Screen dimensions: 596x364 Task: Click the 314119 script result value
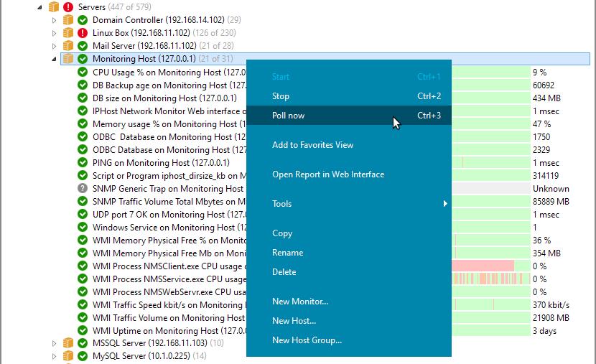click(546, 176)
